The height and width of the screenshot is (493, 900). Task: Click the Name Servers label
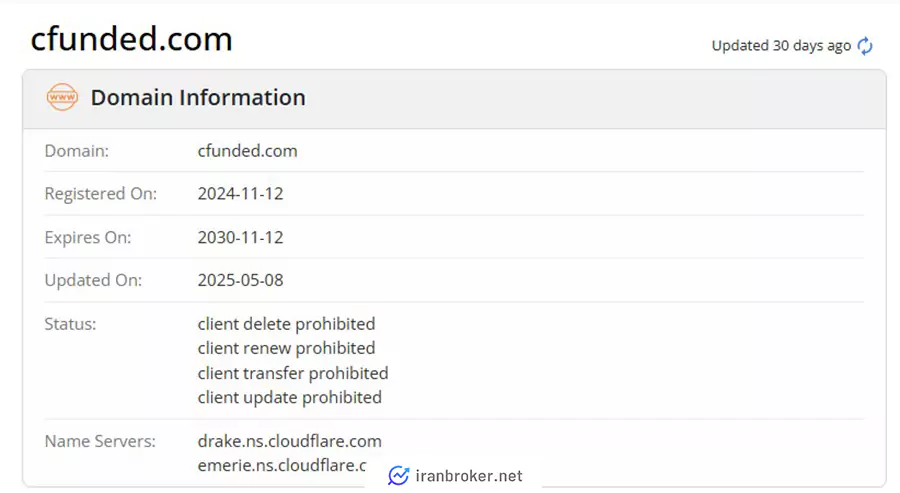pos(100,441)
